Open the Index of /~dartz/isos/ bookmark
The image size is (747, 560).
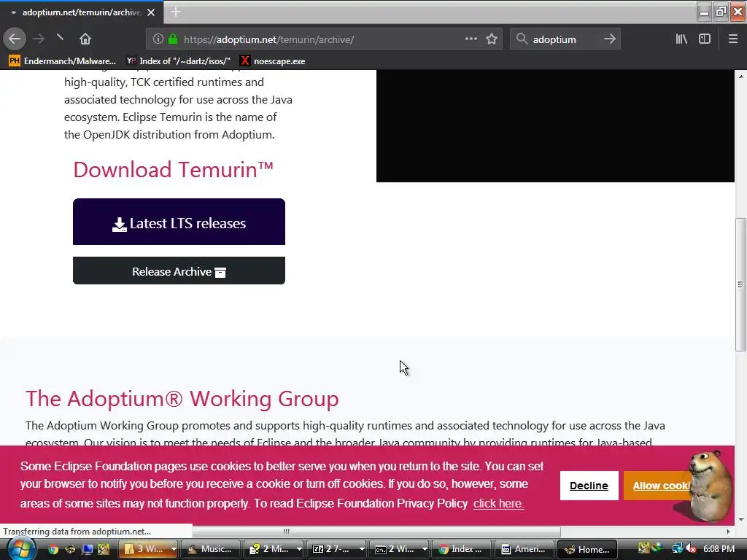coord(178,61)
